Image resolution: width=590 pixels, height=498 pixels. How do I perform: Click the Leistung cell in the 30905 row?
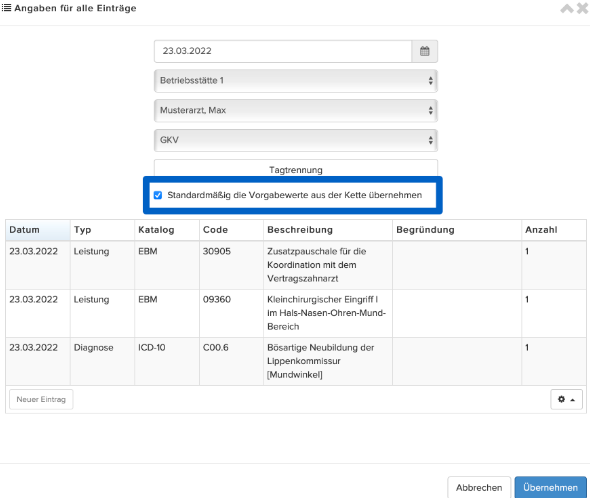(102, 265)
